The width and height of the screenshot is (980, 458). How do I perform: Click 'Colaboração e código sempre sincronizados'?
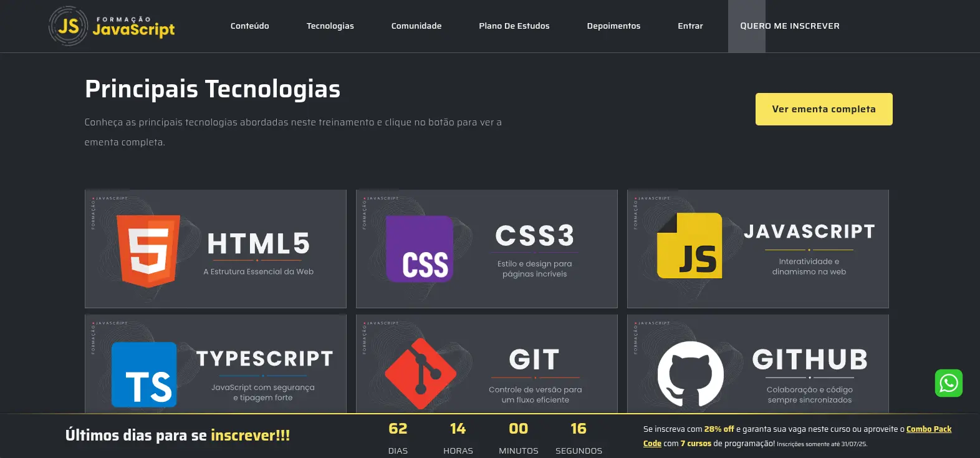[x=809, y=395]
